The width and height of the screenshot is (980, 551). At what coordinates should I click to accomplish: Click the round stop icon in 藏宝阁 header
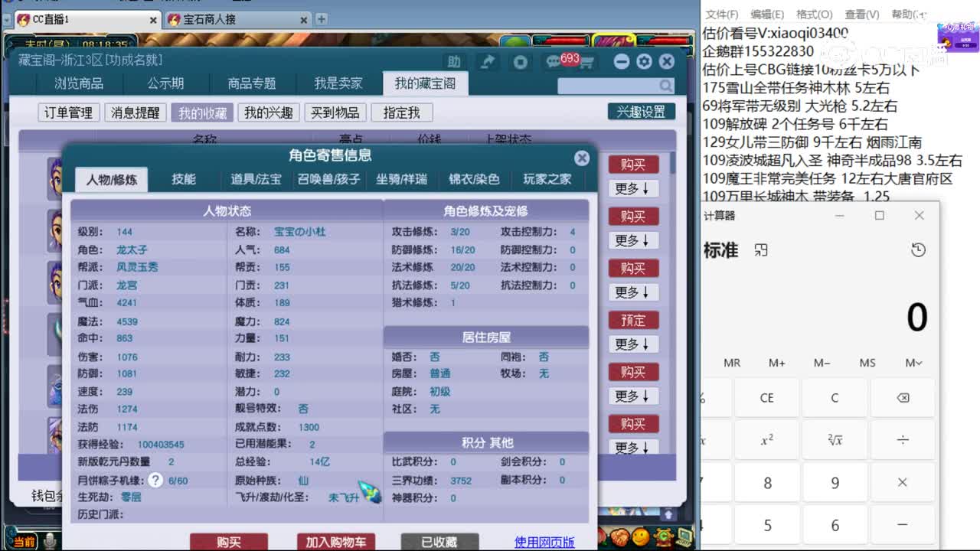521,62
